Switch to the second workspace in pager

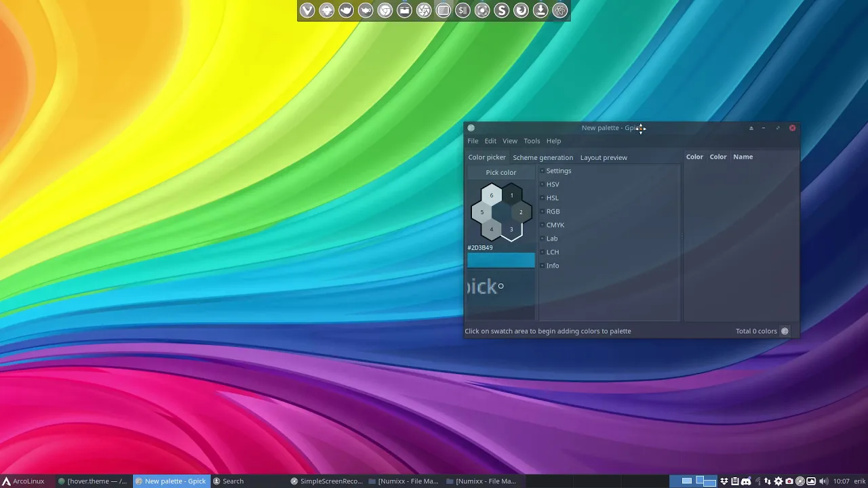click(706, 481)
